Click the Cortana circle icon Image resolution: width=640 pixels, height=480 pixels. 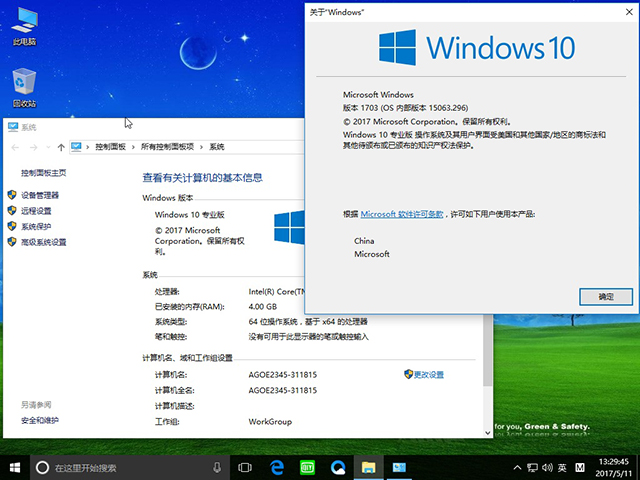[x=42, y=467]
